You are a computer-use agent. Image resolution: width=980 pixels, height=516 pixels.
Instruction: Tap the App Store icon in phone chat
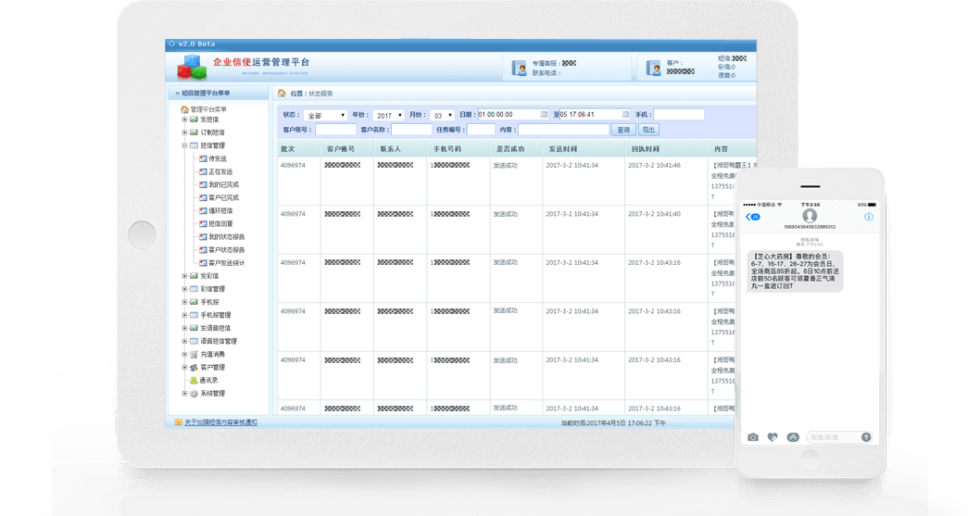click(x=793, y=436)
